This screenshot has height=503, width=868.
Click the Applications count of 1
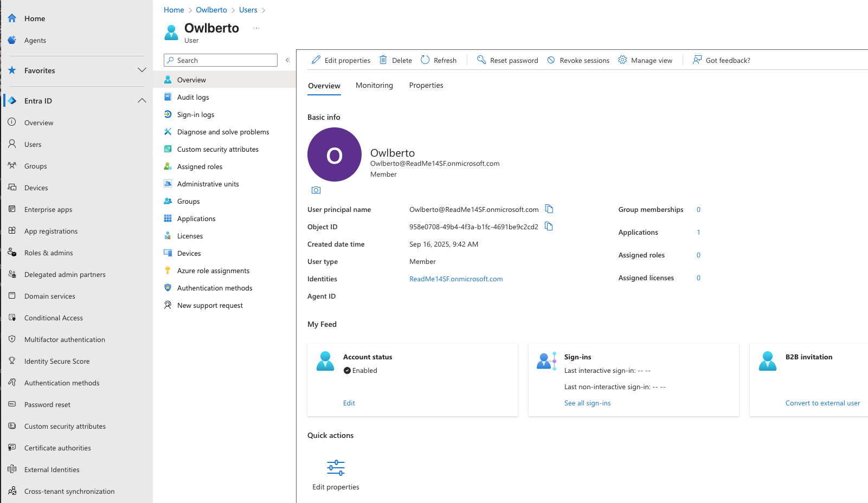point(698,232)
